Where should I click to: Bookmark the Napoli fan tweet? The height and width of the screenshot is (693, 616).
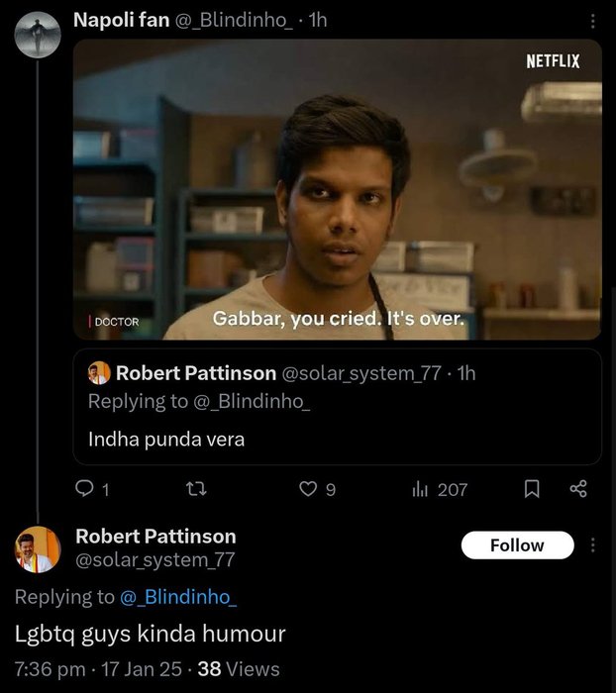(531, 488)
